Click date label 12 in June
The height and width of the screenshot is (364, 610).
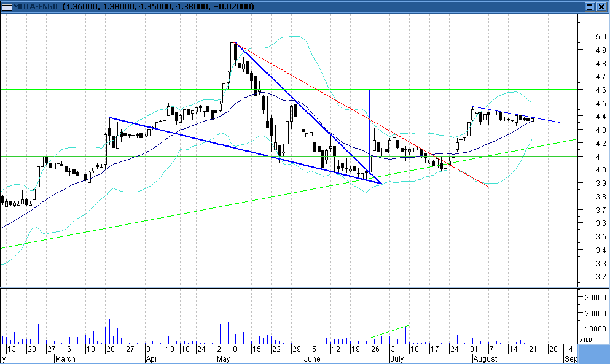(x=335, y=349)
